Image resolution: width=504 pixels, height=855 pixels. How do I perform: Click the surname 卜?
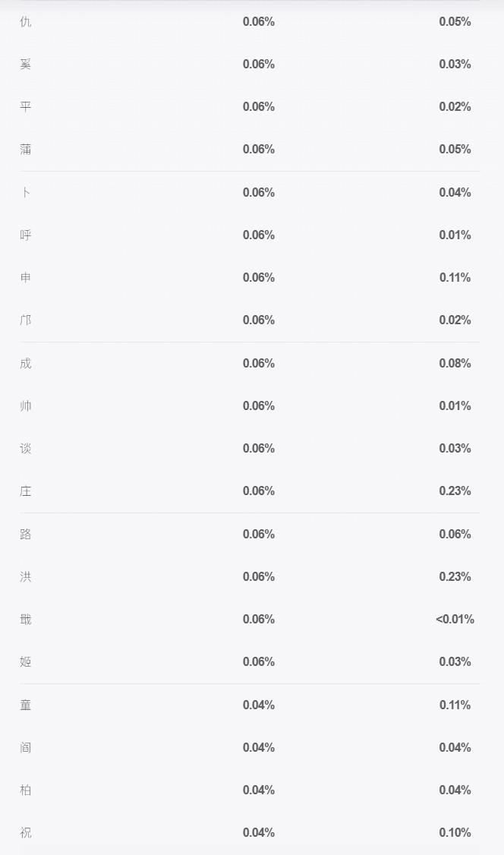coord(26,192)
